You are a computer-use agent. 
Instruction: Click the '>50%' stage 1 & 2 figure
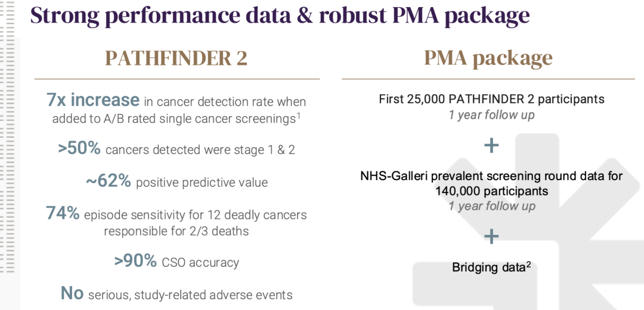(79, 149)
